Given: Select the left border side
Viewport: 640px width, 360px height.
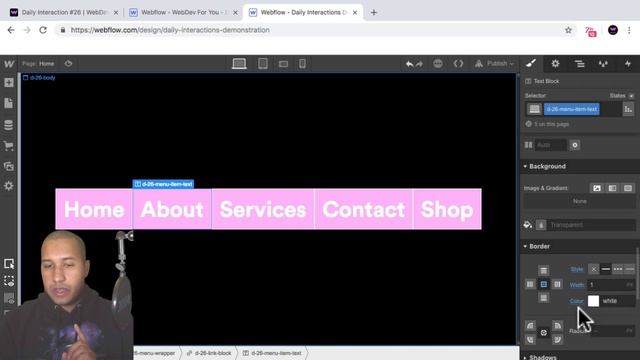Looking at the screenshot, I should pyautogui.click(x=530, y=284).
